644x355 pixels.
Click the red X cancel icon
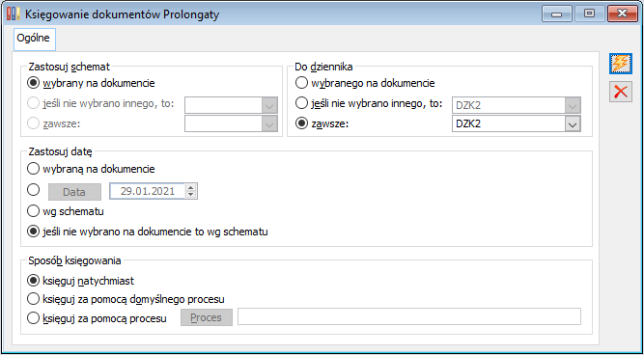click(621, 92)
